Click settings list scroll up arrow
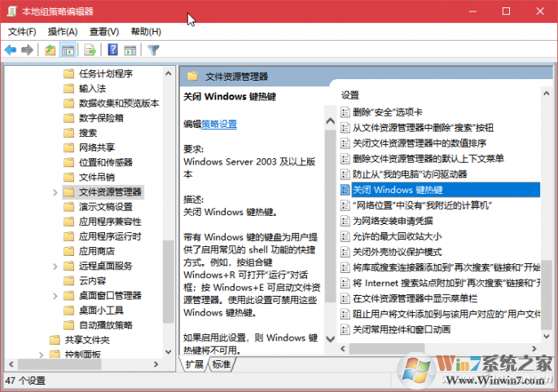 click(547, 93)
